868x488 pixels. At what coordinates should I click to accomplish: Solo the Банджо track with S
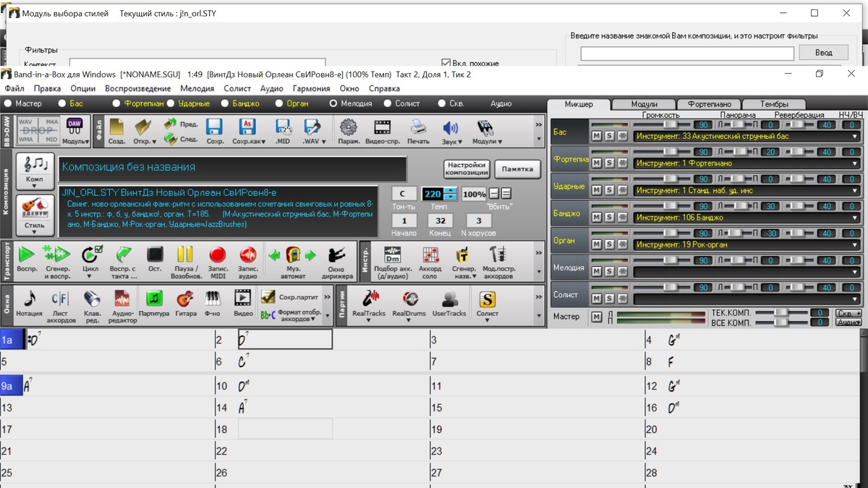(x=609, y=217)
